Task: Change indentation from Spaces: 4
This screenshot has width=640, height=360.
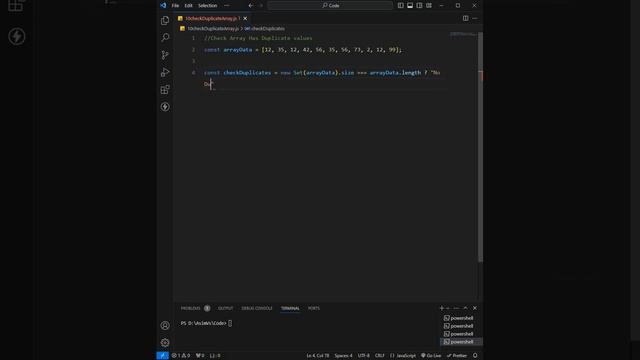Action: click(343, 356)
